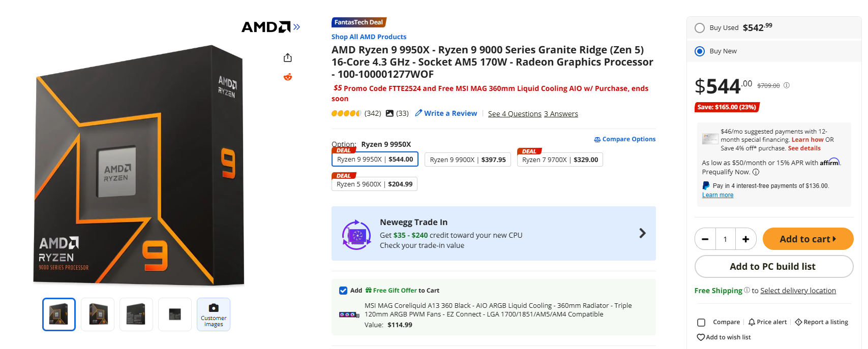Click the heart icon to add to wish list
The width and height of the screenshot is (868, 349).
(701, 337)
